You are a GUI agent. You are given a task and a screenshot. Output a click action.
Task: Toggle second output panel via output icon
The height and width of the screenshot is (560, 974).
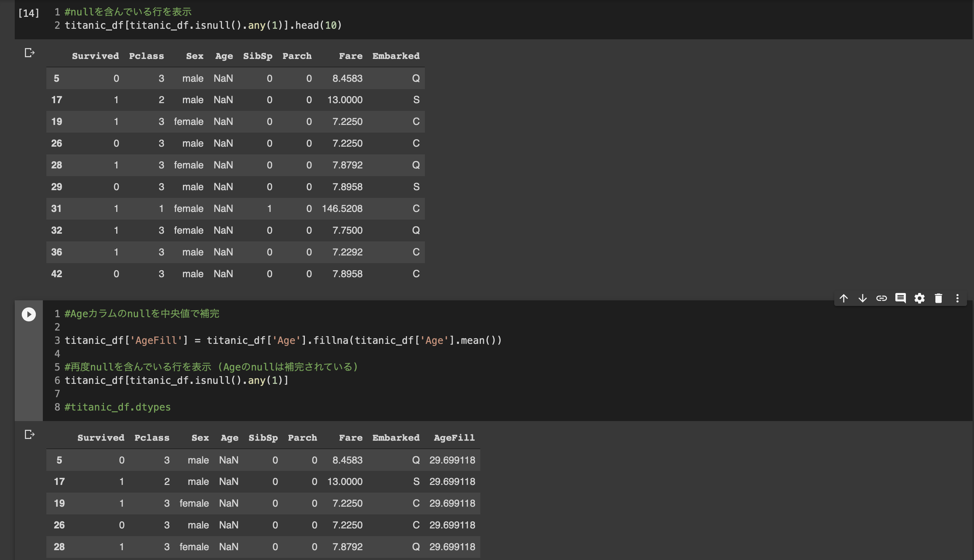(x=29, y=434)
